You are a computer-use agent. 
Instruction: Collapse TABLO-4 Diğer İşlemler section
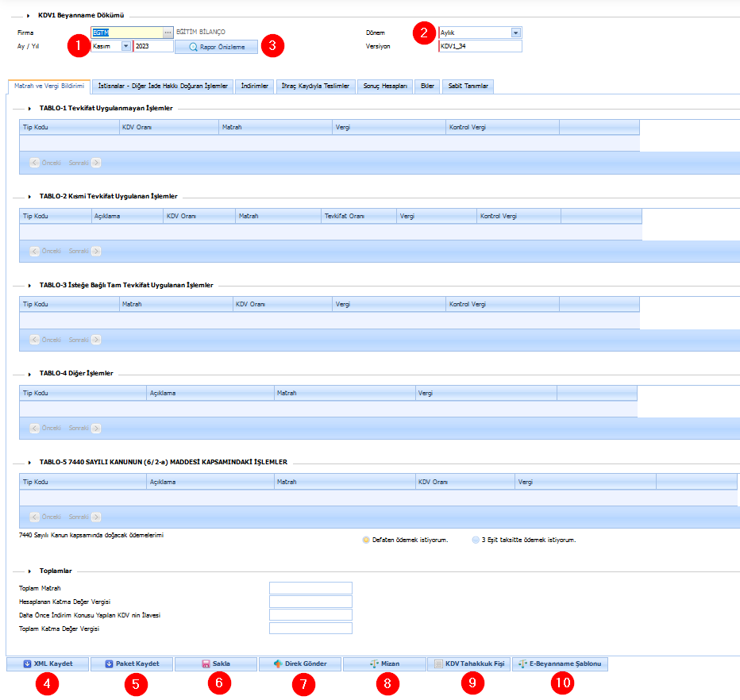tap(29, 374)
